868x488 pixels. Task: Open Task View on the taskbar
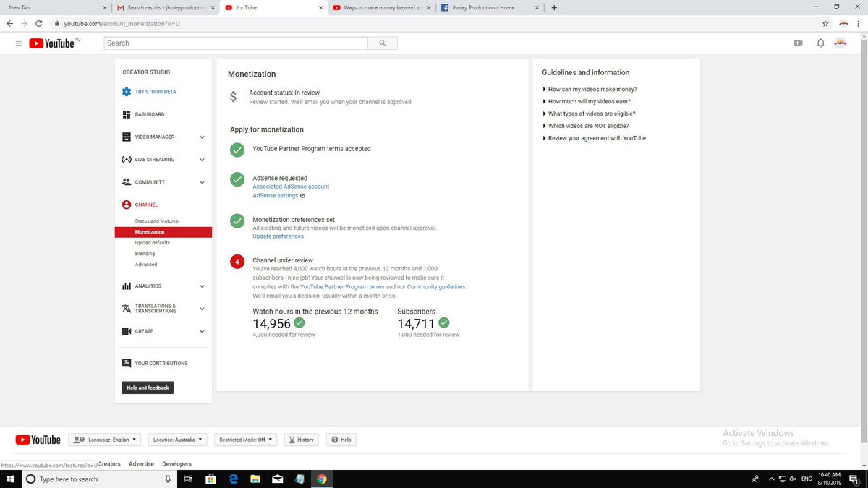click(187, 479)
